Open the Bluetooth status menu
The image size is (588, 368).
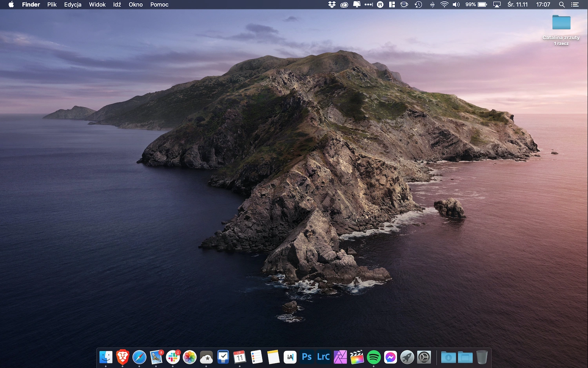point(432,5)
